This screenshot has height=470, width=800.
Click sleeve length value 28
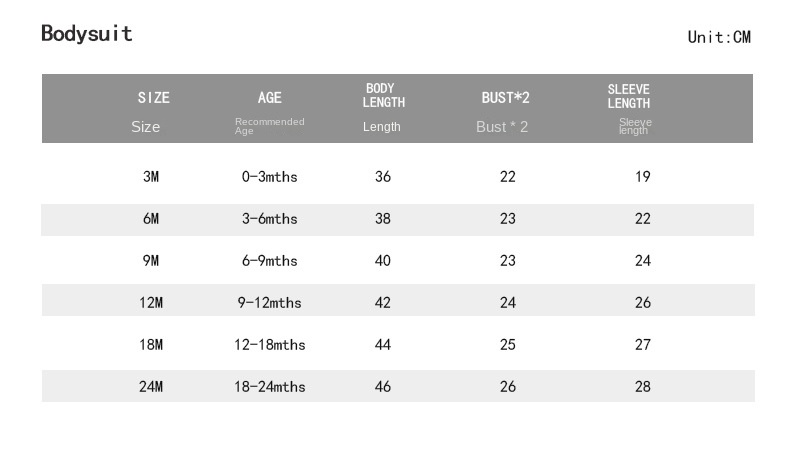pyautogui.click(x=642, y=387)
